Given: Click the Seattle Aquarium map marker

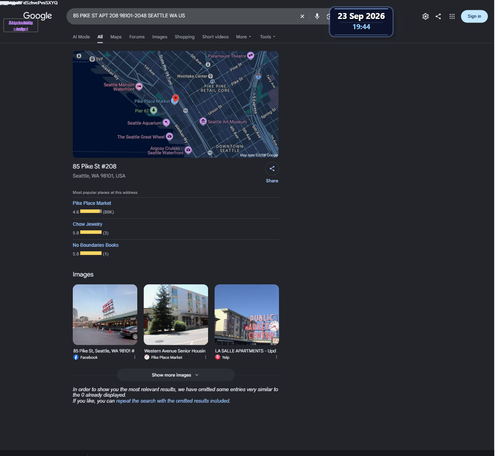Looking at the screenshot, I should [166, 123].
